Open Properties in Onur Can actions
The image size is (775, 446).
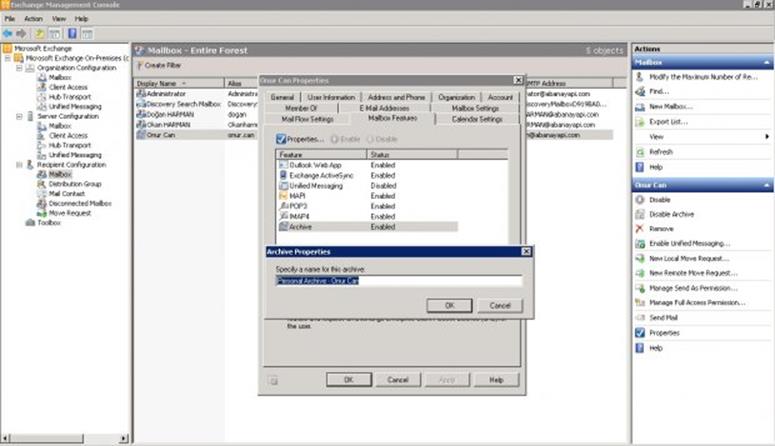tap(664, 333)
